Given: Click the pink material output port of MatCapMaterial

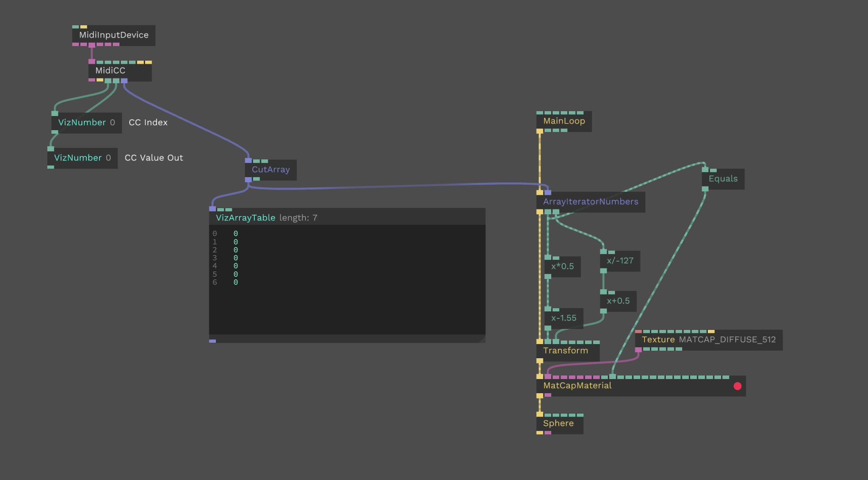Looking at the screenshot, I should (x=548, y=395).
